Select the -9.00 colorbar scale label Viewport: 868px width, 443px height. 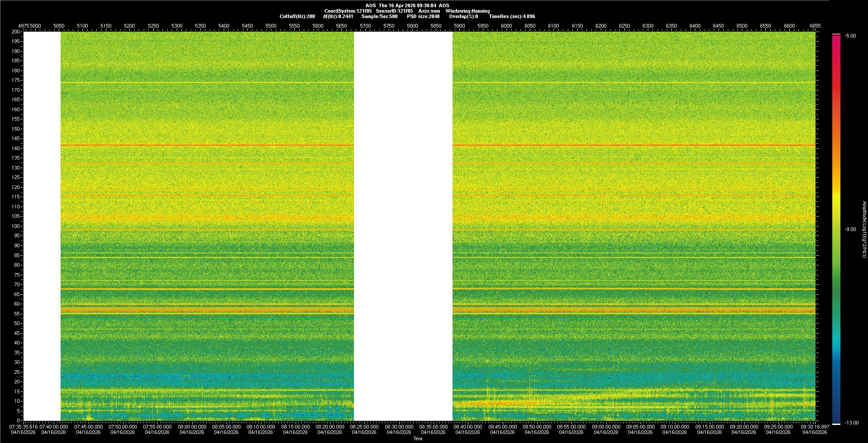(x=850, y=229)
